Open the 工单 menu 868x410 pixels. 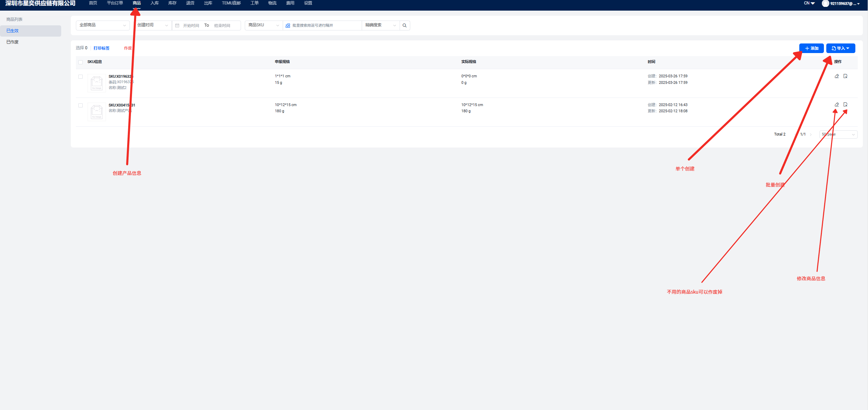tap(254, 3)
